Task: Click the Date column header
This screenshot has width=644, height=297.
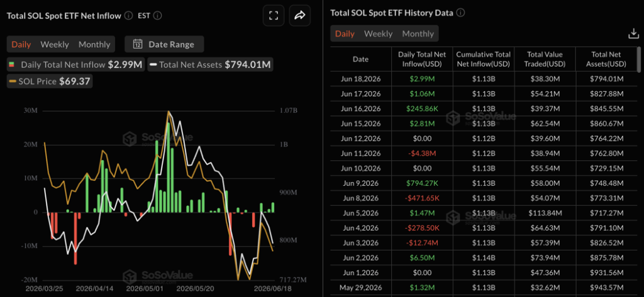Action: 360,59
